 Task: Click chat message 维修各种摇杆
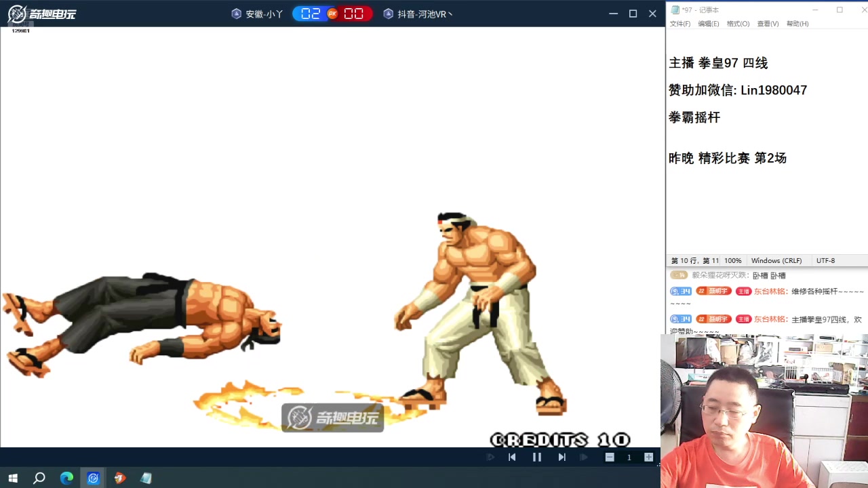(x=827, y=291)
